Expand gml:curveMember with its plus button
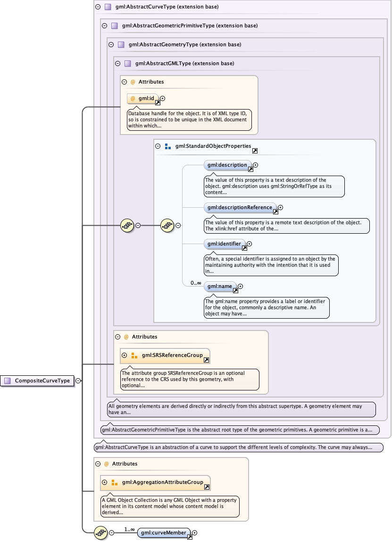392x542 pixels. pyautogui.click(x=194, y=533)
